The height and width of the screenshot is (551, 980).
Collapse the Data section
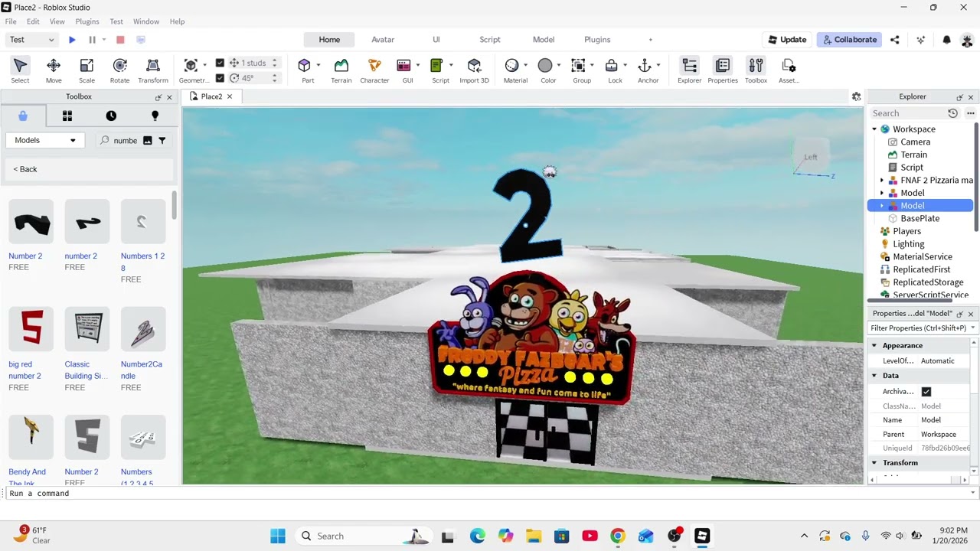coord(874,376)
